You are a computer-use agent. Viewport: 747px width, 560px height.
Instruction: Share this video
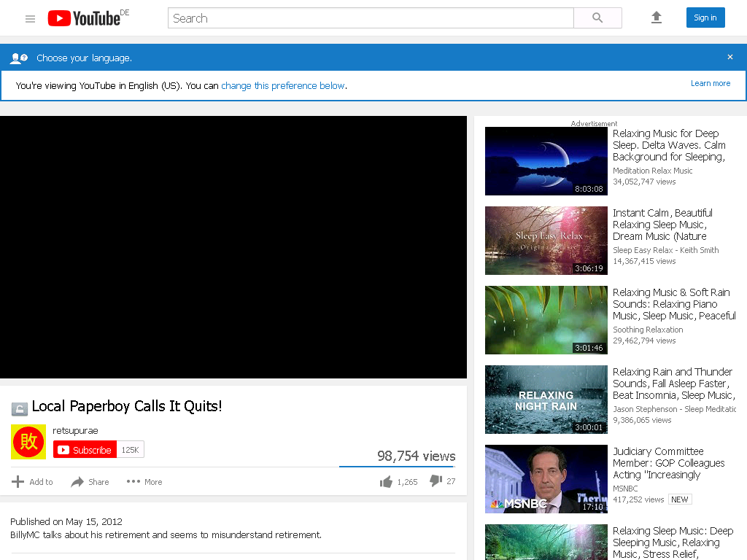pyautogui.click(x=90, y=482)
